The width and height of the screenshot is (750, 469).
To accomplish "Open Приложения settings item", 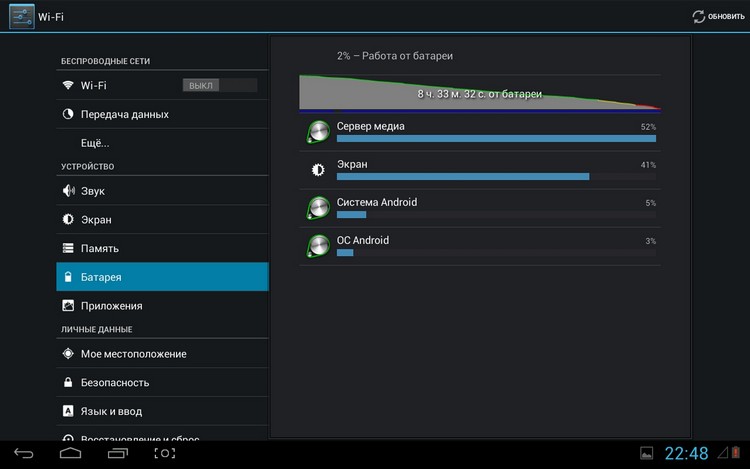I will (x=162, y=305).
